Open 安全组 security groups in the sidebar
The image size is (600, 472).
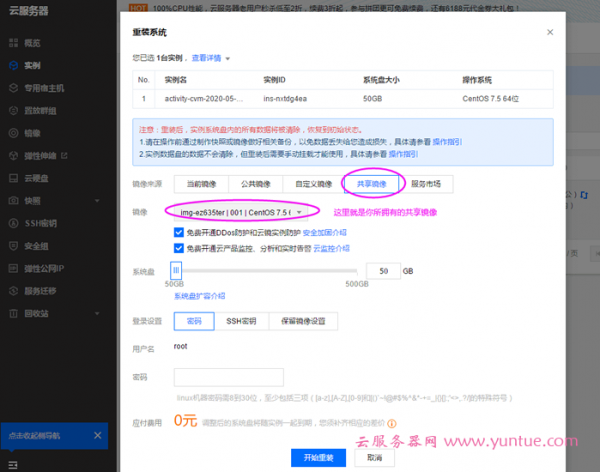click(x=11, y=245)
